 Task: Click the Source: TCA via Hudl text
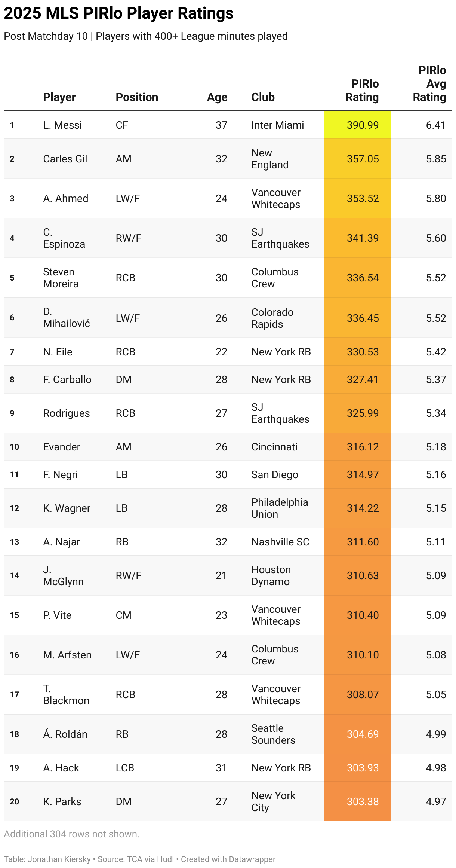(x=136, y=859)
